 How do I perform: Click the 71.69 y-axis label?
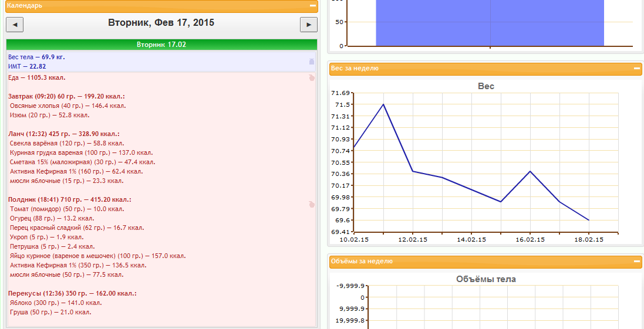click(x=339, y=93)
